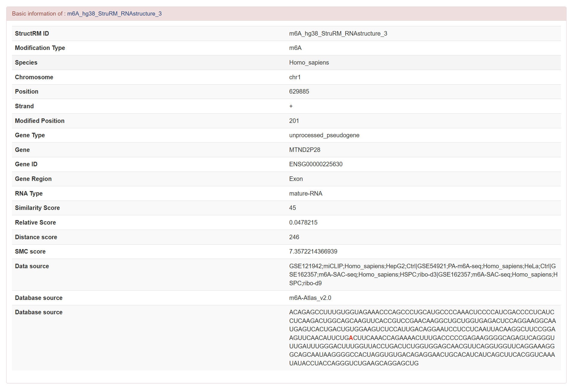
Task: Select the unprocessed_pseudogene gene type value
Action: [x=324, y=135]
